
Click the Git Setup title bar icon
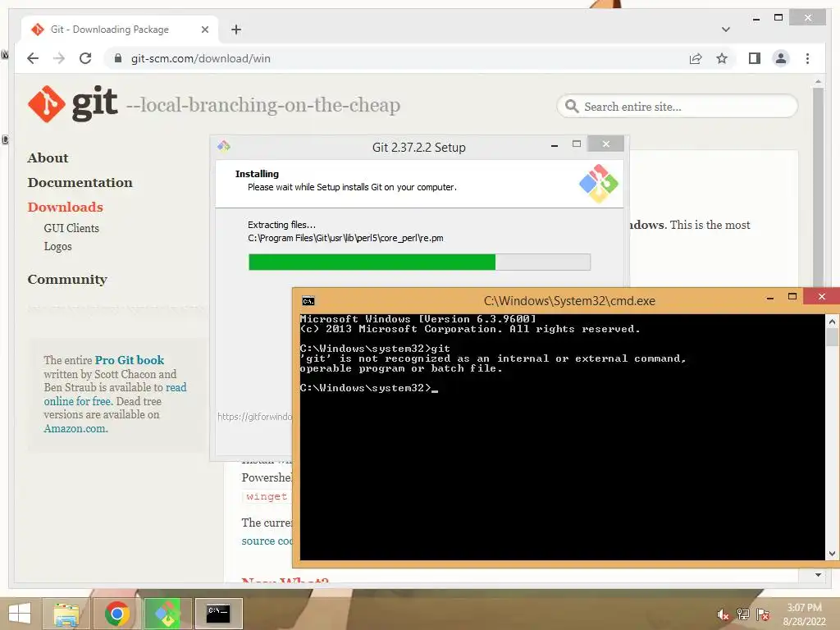tap(223, 146)
